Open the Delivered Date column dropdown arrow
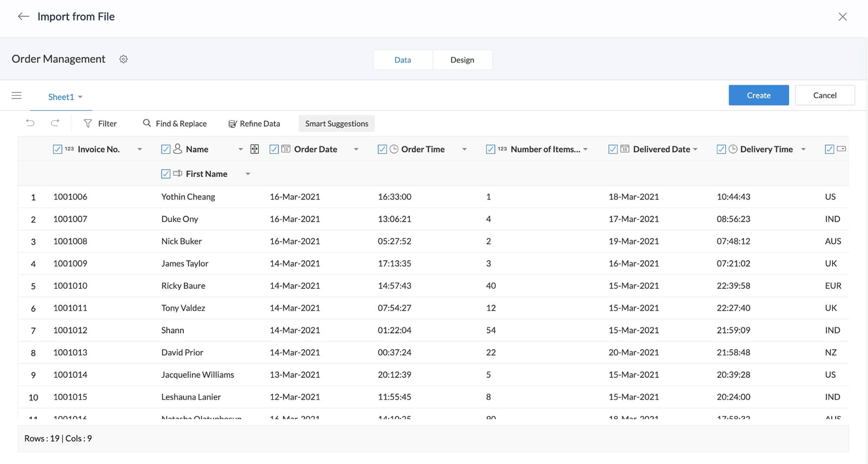The image size is (868, 464). (x=695, y=149)
